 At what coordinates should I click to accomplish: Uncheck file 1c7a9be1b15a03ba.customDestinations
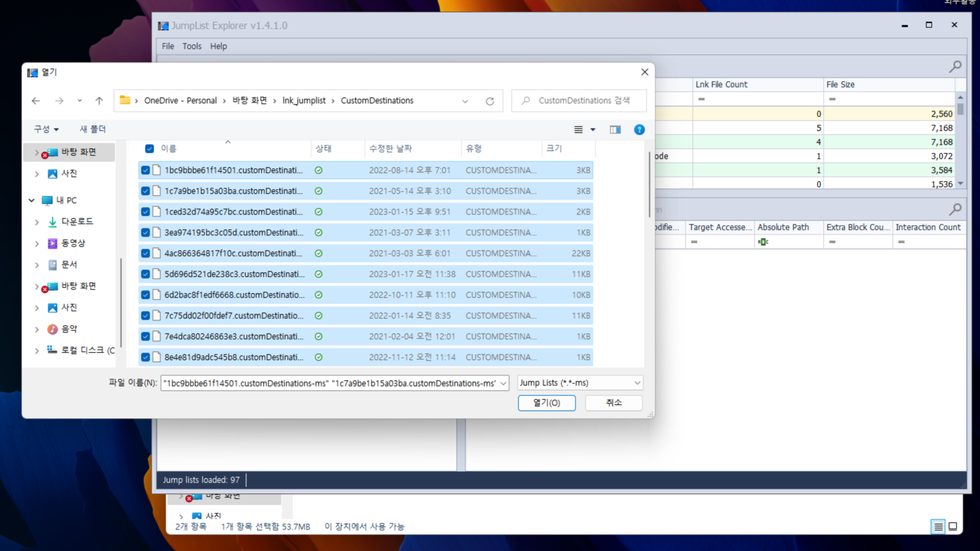[146, 191]
